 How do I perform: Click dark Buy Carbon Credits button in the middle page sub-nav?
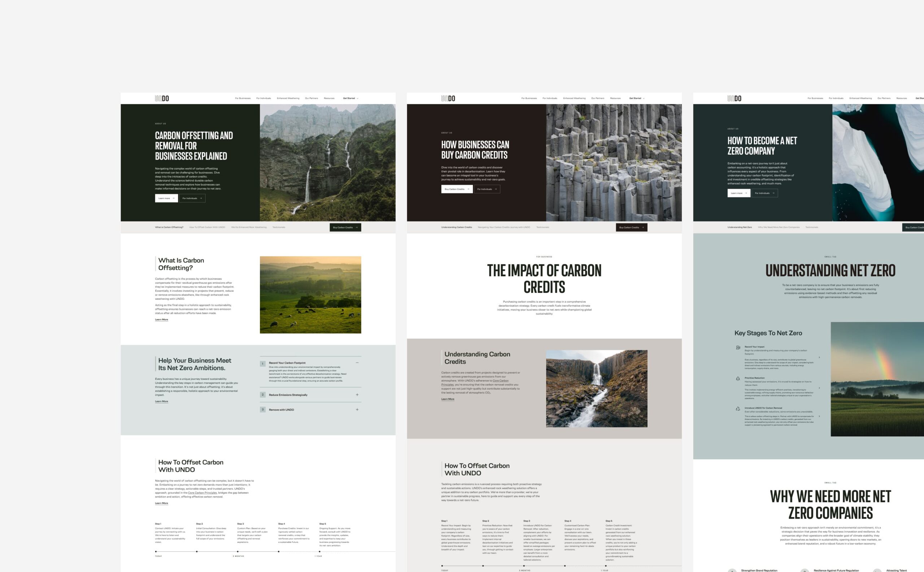point(631,227)
